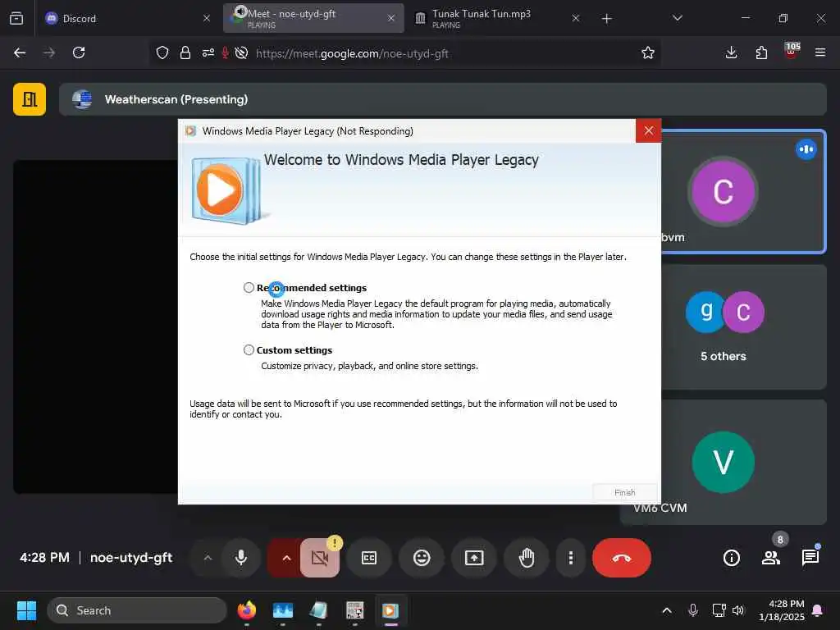
Task: Expand video settings chevron next to camera
Action: (x=286, y=558)
